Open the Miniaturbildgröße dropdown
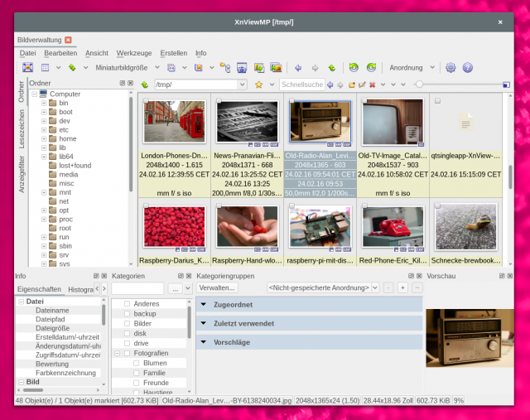The image size is (530, 420). [157, 67]
